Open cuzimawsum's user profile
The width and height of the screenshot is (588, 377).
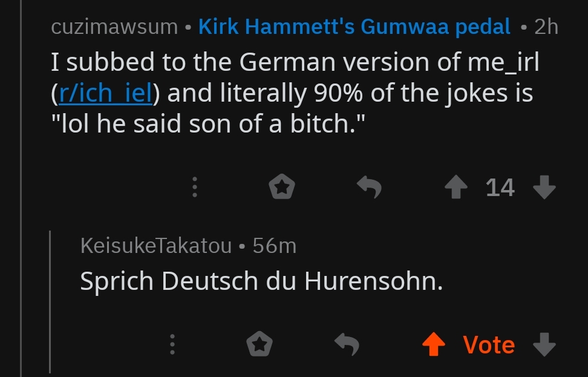tap(114, 27)
